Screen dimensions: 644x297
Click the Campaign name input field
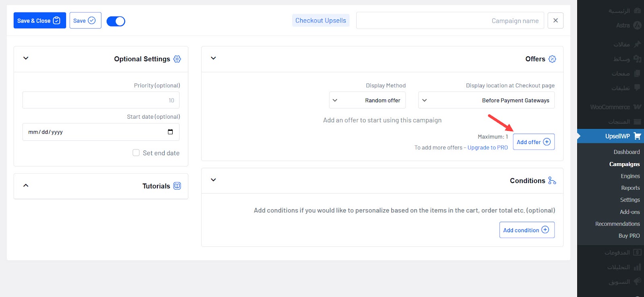click(x=450, y=21)
